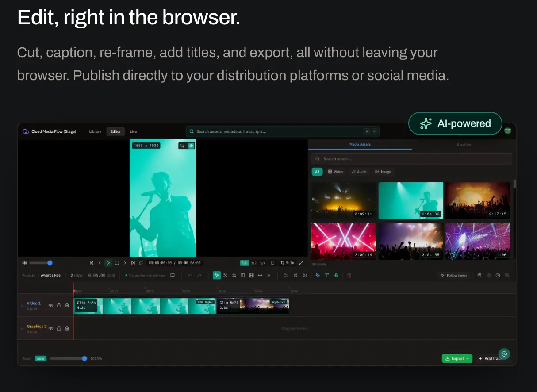537x392 pixels.
Task: Focus the global assets search field
Action: (x=283, y=131)
